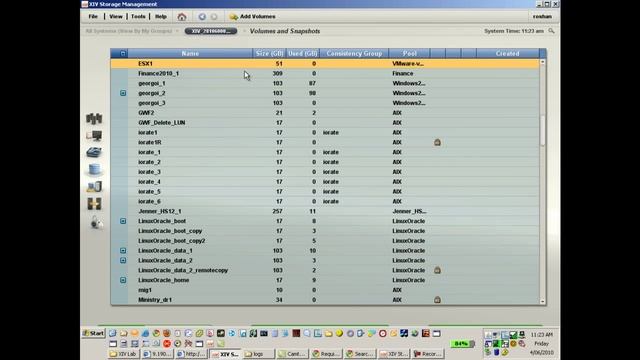The image size is (640, 360).
Task: Open the Windows Start button
Action: 93,333
